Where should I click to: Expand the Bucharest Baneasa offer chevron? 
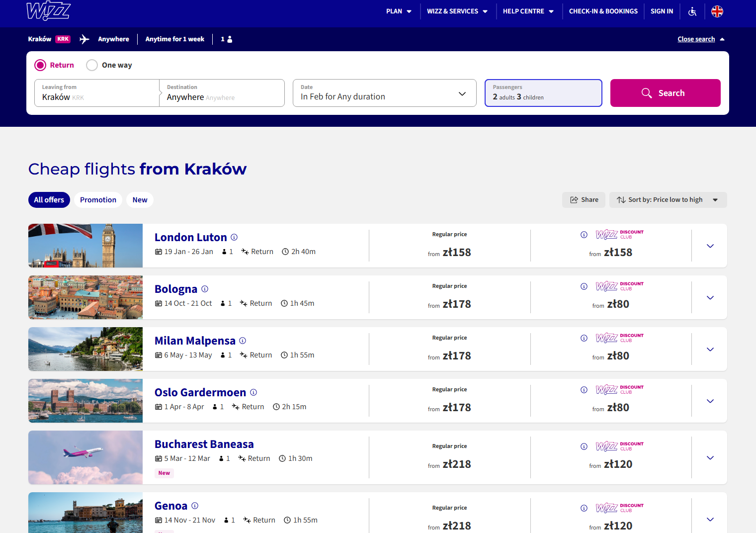pyautogui.click(x=710, y=458)
